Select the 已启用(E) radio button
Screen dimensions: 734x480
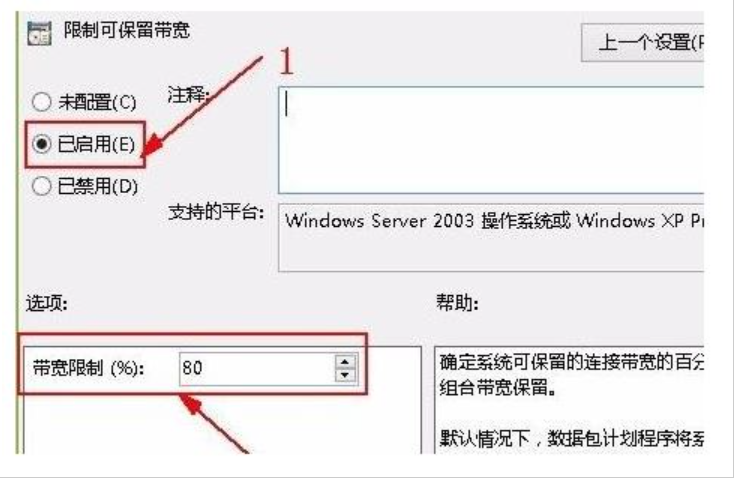41,144
